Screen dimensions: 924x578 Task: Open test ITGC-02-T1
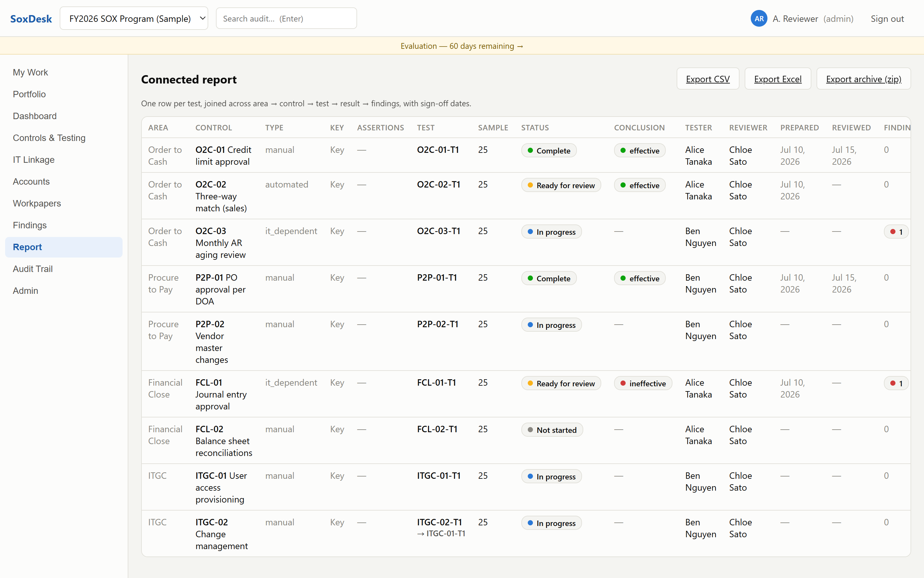[x=440, y=522]
